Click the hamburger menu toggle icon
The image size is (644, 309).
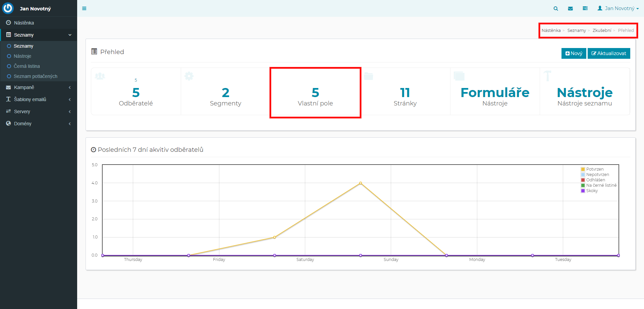click(84, 8)
